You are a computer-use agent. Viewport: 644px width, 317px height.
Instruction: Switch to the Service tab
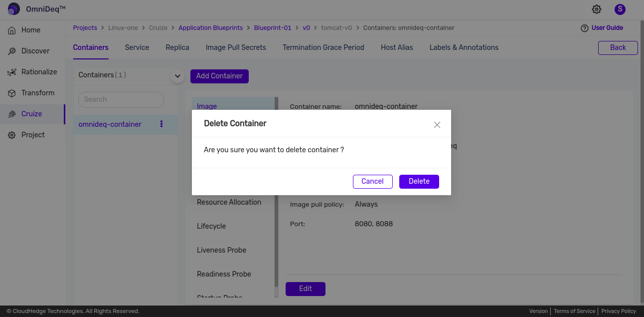click(x=137, y=47)
